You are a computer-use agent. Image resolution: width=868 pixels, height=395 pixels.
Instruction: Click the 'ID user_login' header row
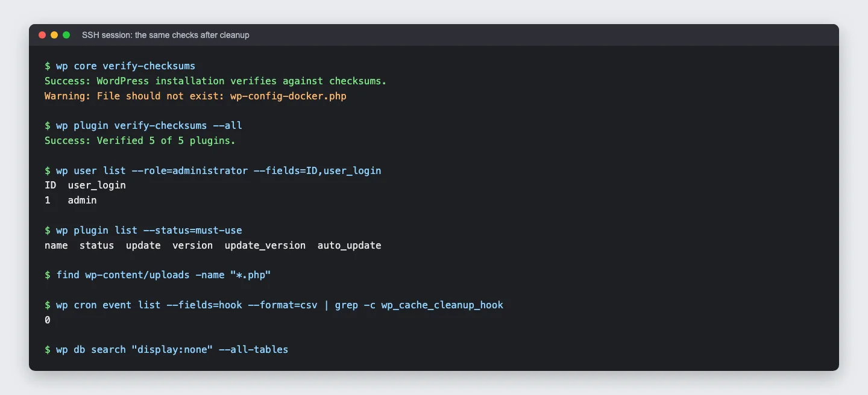[85, 185]
